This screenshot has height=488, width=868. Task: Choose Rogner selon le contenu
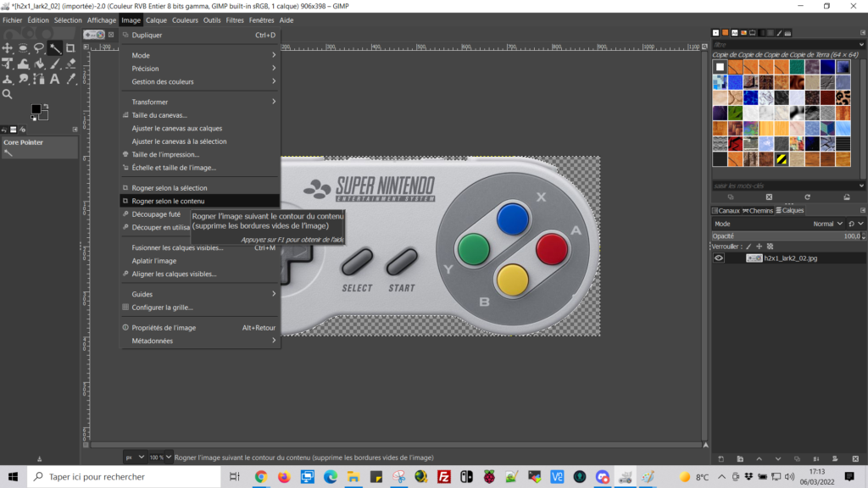pos(200,202)
